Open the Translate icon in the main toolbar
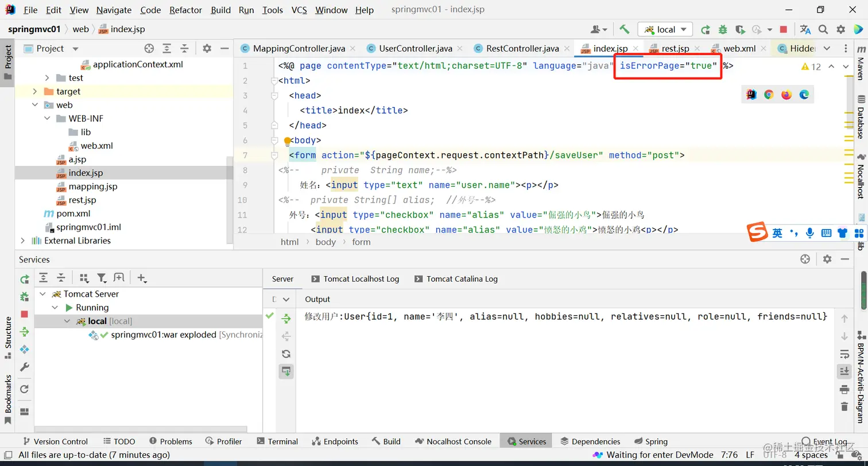This screenshot has width=868, height=466. [805, 29]
